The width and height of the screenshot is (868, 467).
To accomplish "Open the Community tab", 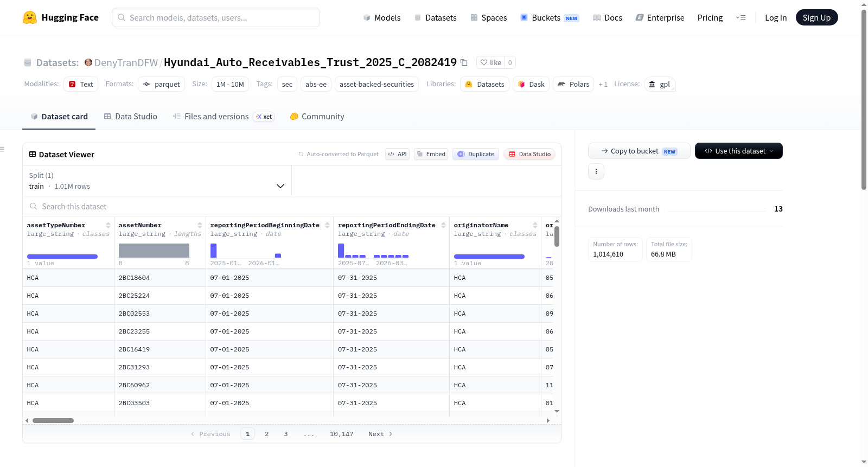I will click(317, 117).
